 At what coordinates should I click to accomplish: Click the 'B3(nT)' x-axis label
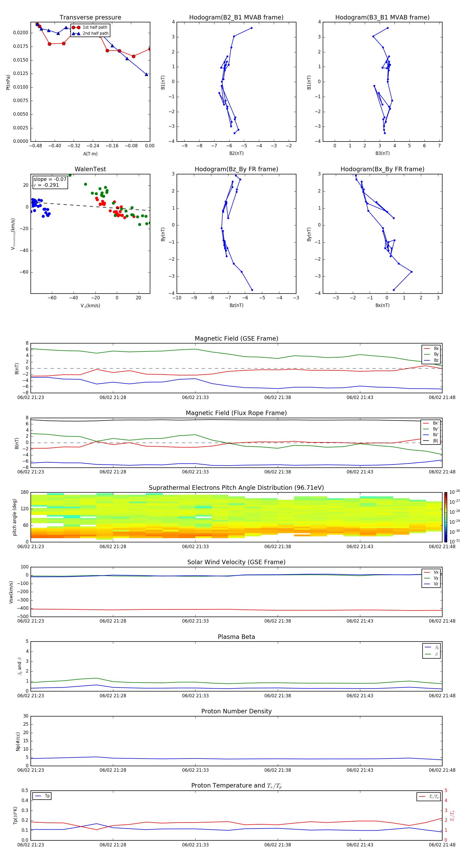click(382, 153)
